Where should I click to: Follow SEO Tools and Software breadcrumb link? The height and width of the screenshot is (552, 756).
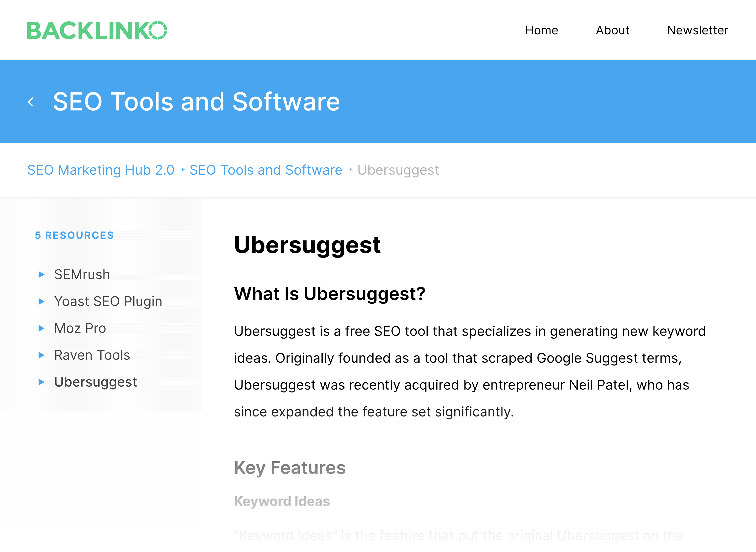[266, 170]
